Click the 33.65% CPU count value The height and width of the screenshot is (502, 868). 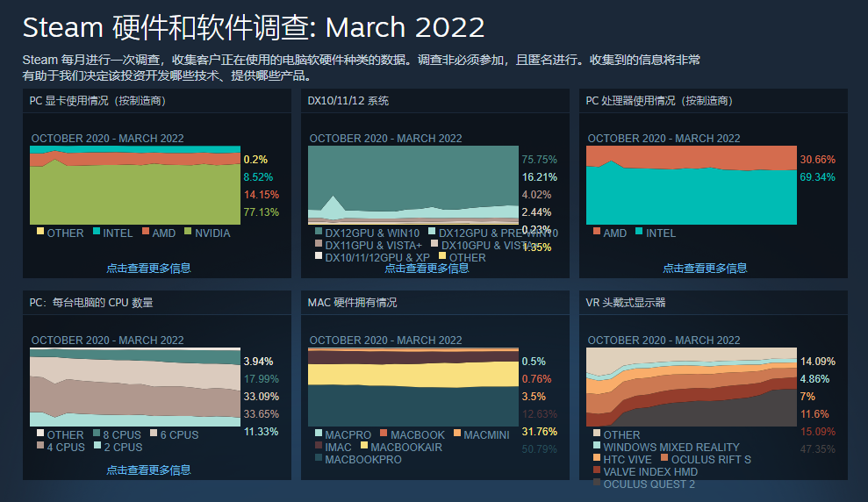(262, 414)
